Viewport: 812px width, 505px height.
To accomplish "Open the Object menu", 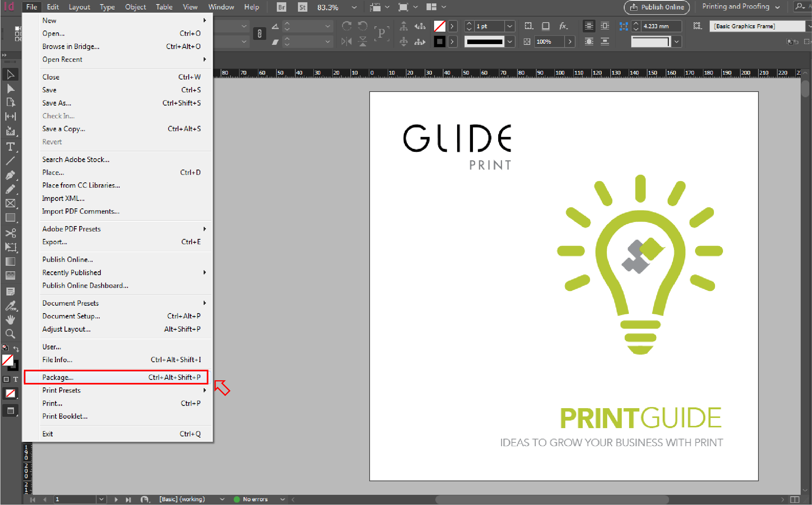I will [135, 7].
